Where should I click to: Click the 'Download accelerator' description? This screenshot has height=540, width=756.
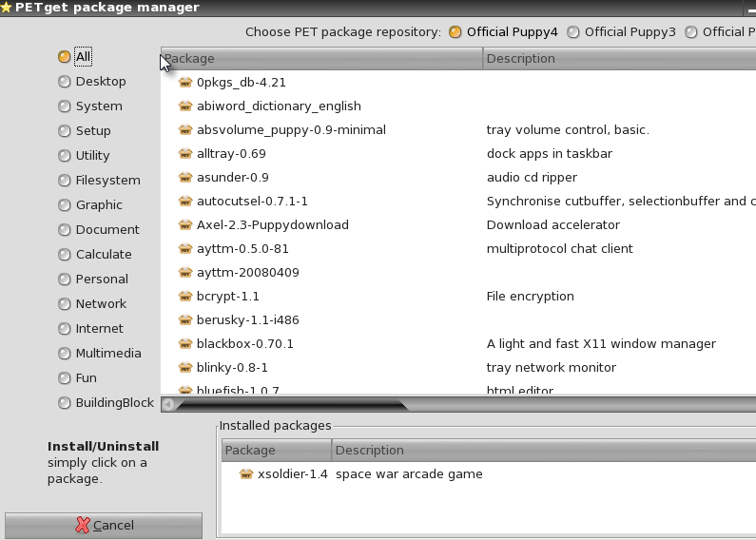coord(553,224)
